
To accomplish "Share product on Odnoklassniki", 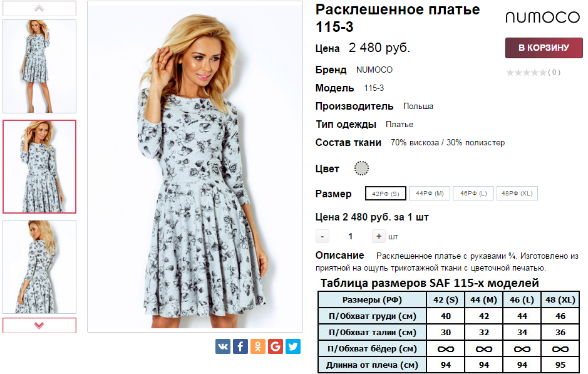I will point(258,346).
